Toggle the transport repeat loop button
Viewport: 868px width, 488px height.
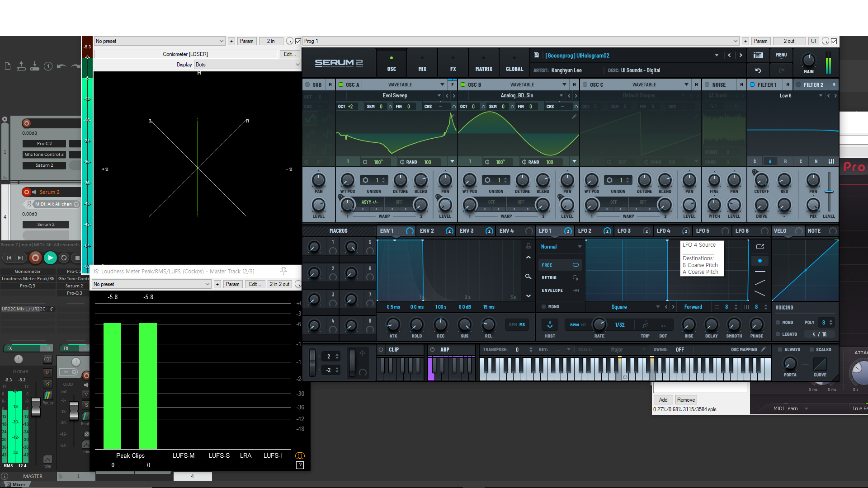[x=64, y=258]
